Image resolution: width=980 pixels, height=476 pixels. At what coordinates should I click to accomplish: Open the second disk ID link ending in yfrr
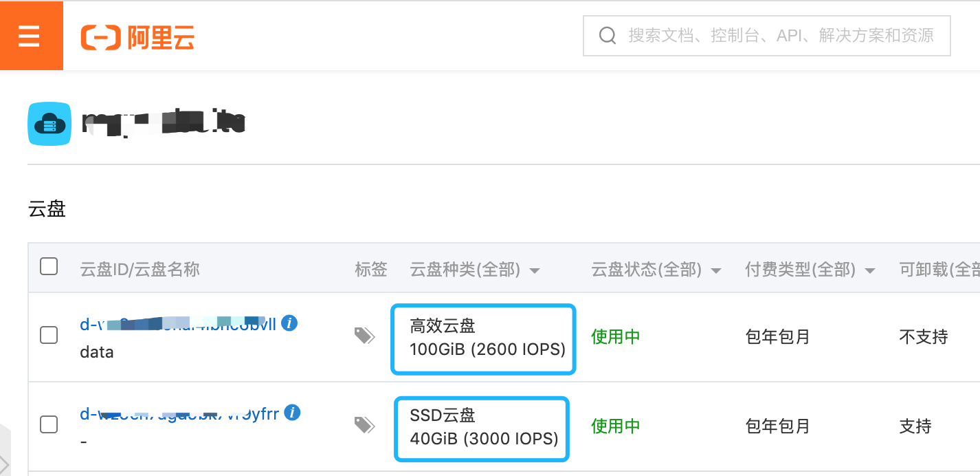180,413
